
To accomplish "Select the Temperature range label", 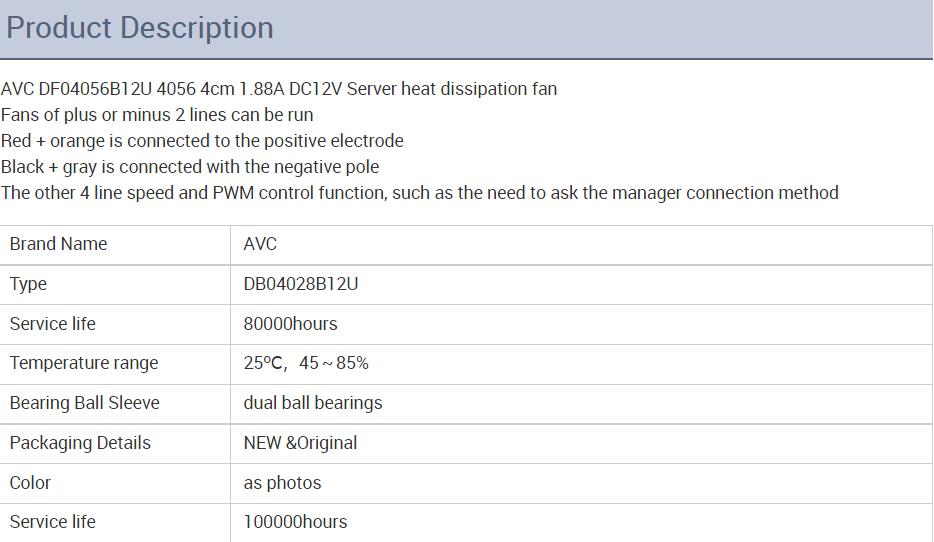I will (84, 363).
